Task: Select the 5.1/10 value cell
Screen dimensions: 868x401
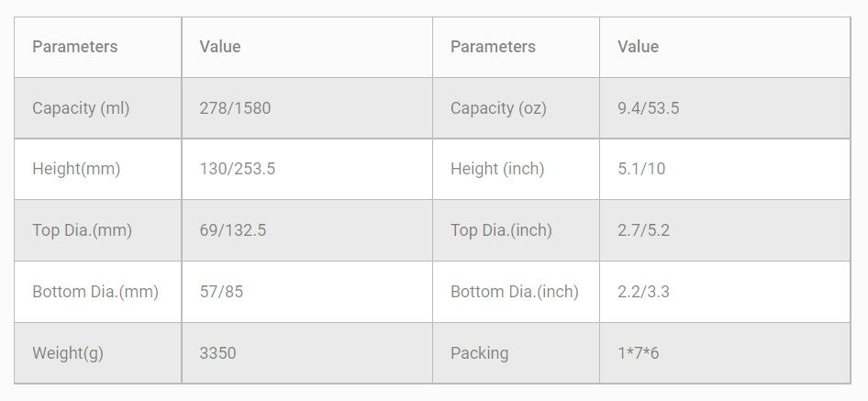Action: [641, 169]
